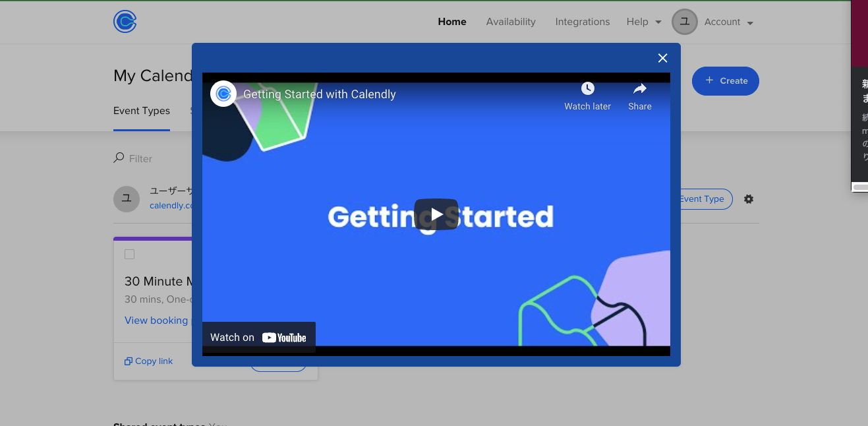
Task: Expand the Help dropdown menu
Action: click(x=644, y=22)
